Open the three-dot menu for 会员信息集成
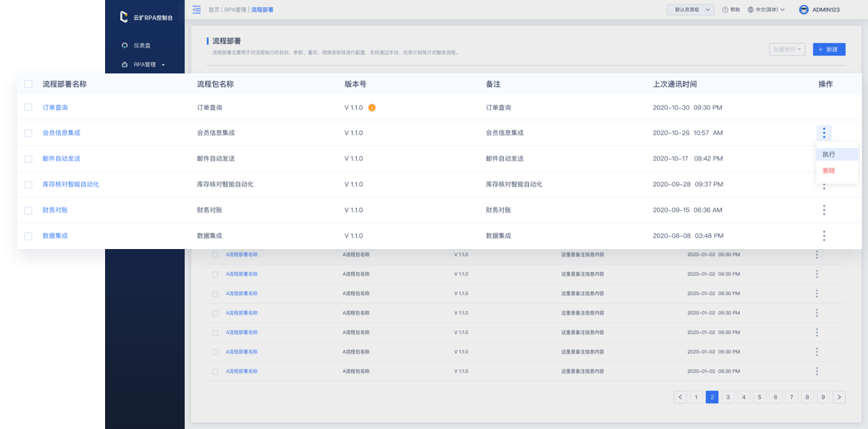868x429 pixels. click(824, 132)
